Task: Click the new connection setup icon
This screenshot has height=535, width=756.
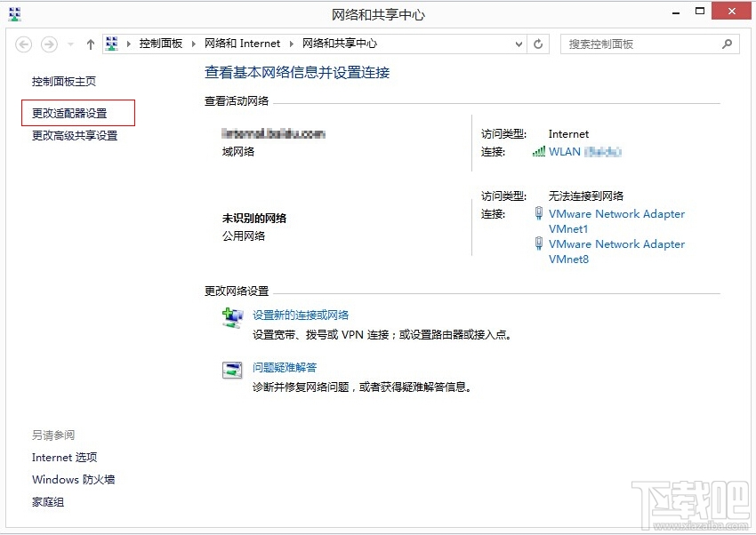Action: pyautogui.click(x=232, y=318)
